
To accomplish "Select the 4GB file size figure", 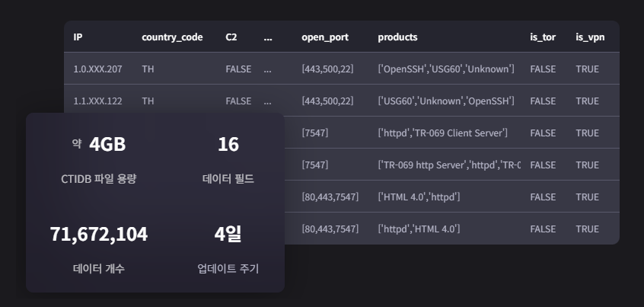I will [x=107, y=145].
